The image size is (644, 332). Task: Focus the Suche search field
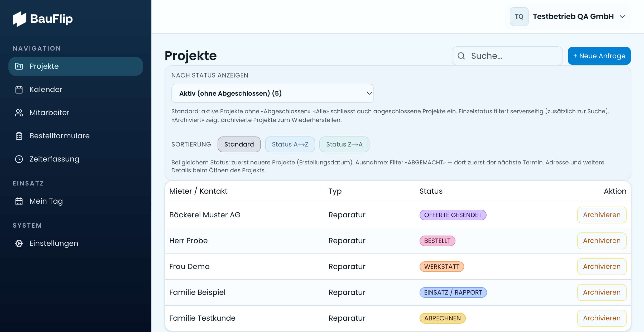(507, 56)
